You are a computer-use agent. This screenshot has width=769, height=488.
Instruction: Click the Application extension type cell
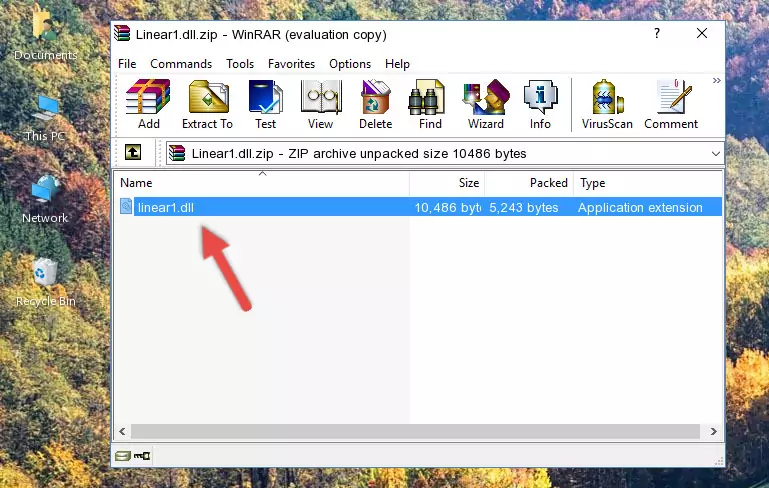point(640,207)
